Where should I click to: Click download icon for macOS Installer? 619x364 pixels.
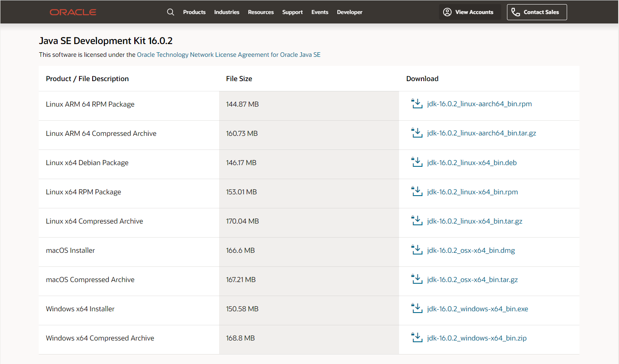coord(417,250)
